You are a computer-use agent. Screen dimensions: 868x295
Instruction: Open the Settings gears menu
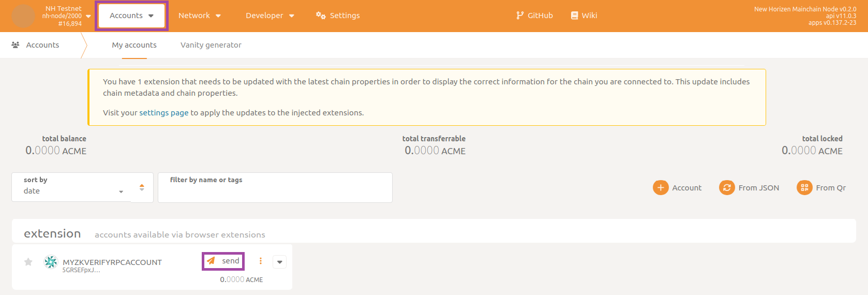click(338, 16)
